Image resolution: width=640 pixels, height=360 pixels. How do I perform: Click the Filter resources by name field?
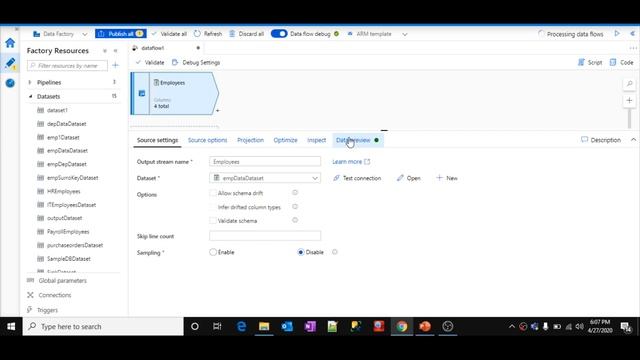click(67, 66)
